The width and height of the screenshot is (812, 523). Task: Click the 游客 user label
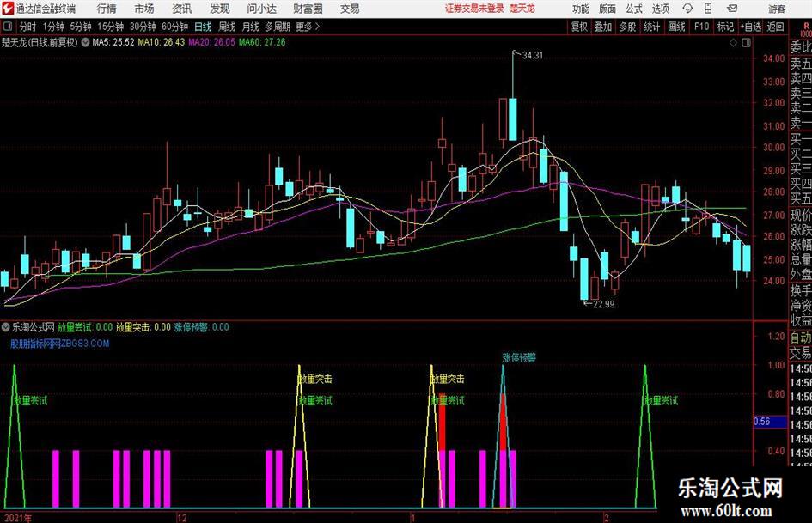777,9
